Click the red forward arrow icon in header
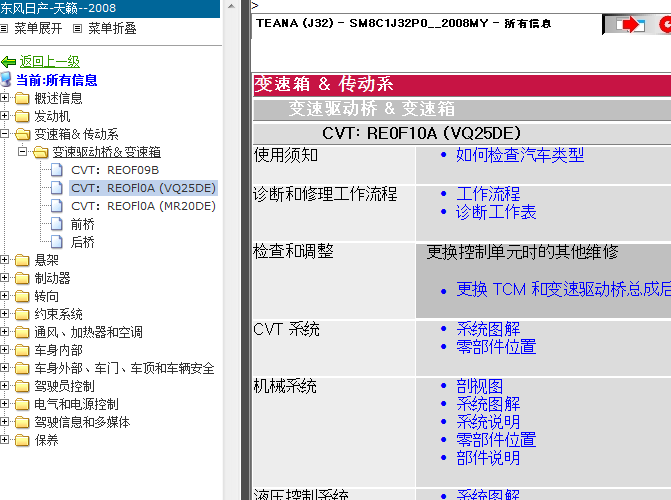Viewport: 671px width, 500px height. coord(630,24)
